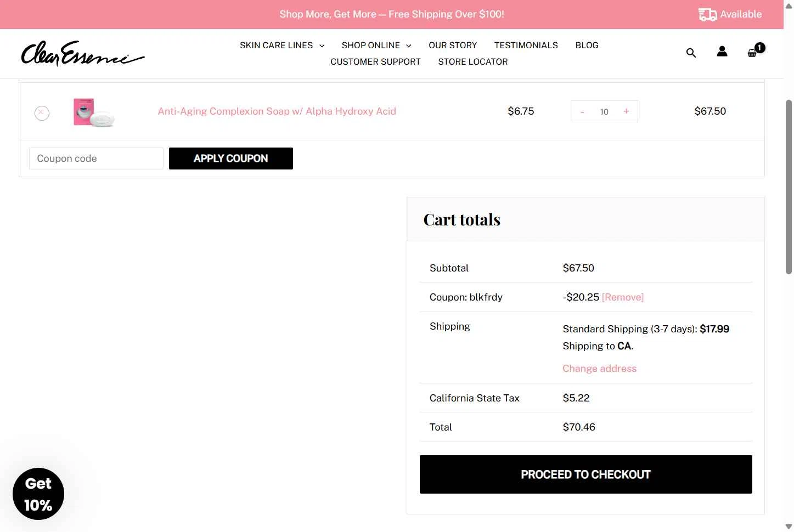The image size is (794, 532).
Task: Decrease soap quantity with minus button
Action: pos(582,112)
